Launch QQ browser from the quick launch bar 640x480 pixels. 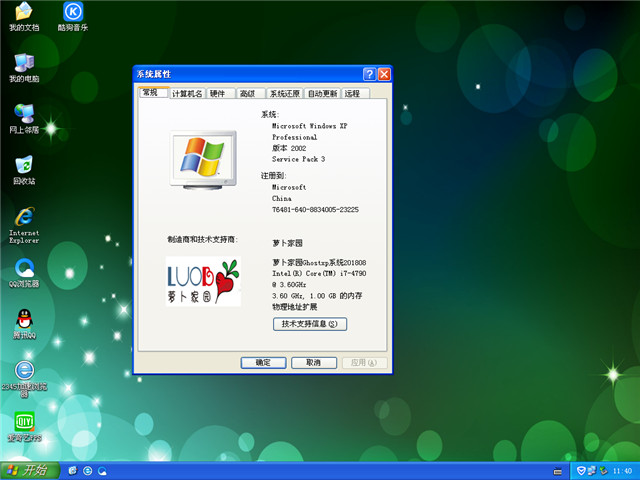coord(102,471)
